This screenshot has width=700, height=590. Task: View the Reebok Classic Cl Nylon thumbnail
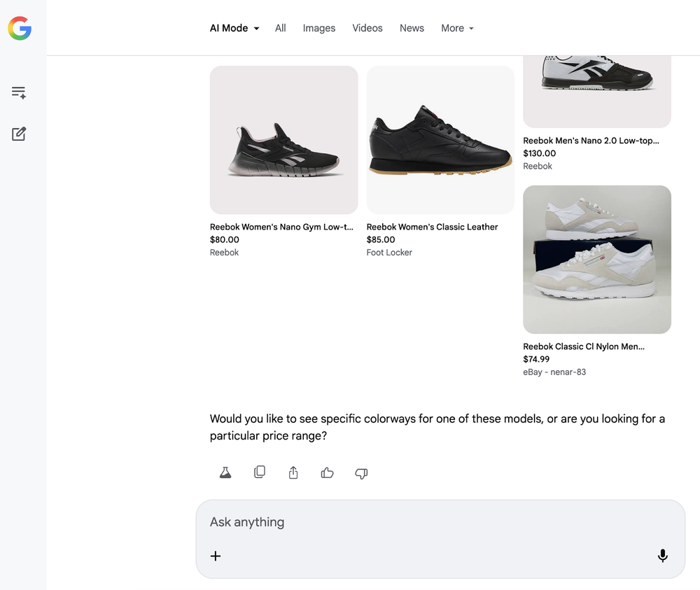[x=596, y=259]
